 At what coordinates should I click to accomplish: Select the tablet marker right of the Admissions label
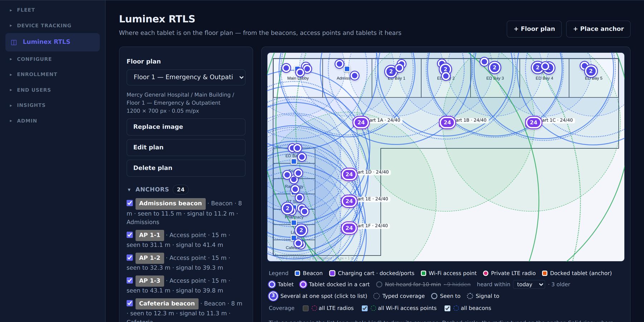[355, 75]
